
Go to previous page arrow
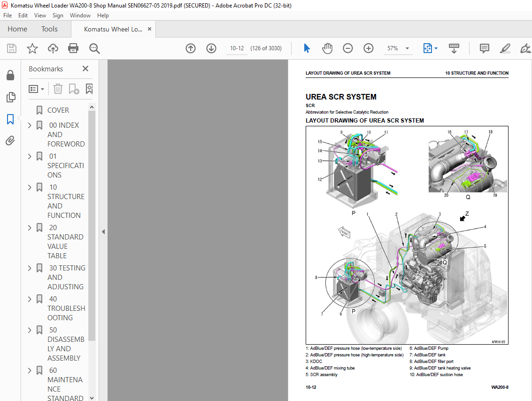(191, 48)
